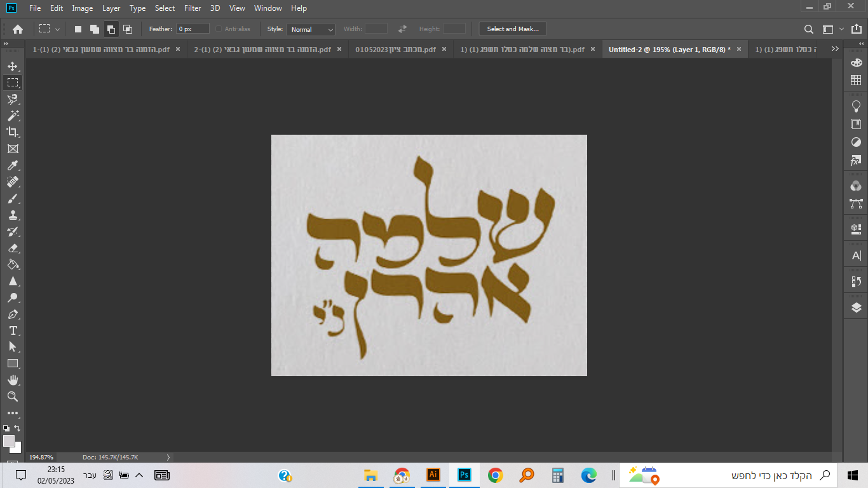This screenshot has height=488, width=868.
Task: Open the Layers panel icon
Action: tap(856, 308)
